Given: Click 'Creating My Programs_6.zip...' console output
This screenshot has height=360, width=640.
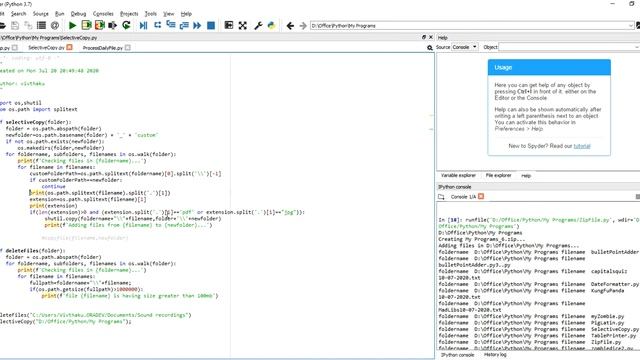Looking at the screenshot, I should (482, 239).
